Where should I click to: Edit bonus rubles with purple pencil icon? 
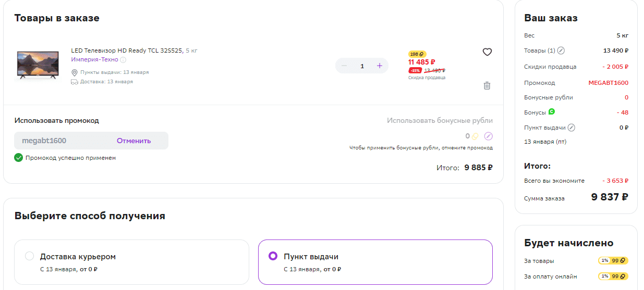(488, 136)
